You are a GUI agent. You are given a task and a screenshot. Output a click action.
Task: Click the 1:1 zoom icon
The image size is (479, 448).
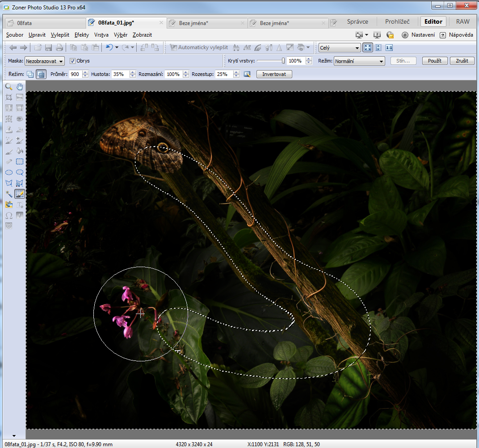(x=389, y=48)
